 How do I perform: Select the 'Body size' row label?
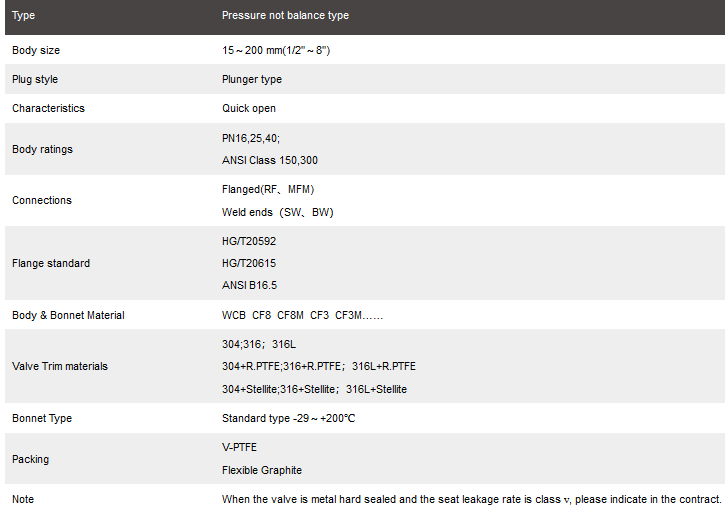pos(36,50)
